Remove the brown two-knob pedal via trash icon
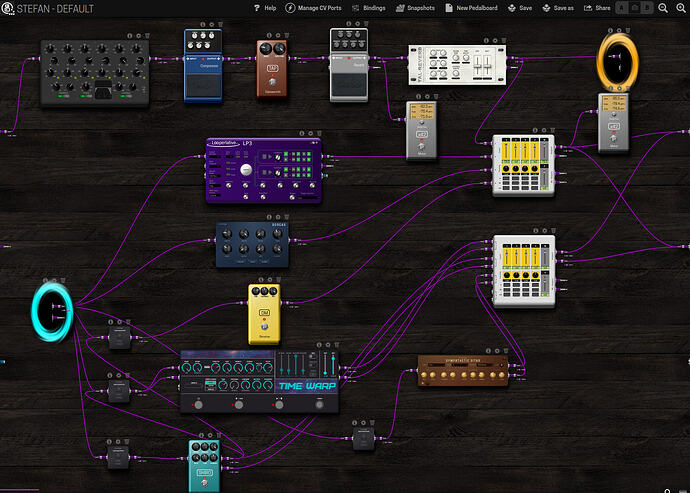The height and width of the screenshot is (493, 690). 286,35
